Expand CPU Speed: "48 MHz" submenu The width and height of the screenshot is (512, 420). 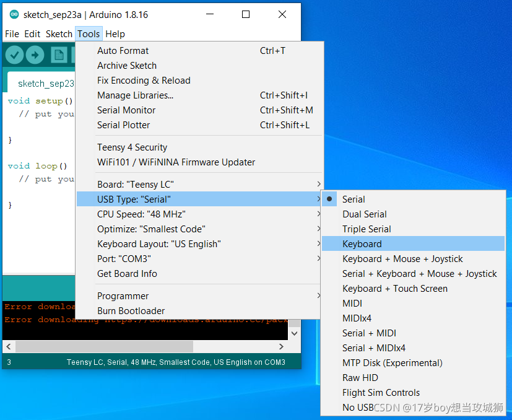(x=199, y=214)
